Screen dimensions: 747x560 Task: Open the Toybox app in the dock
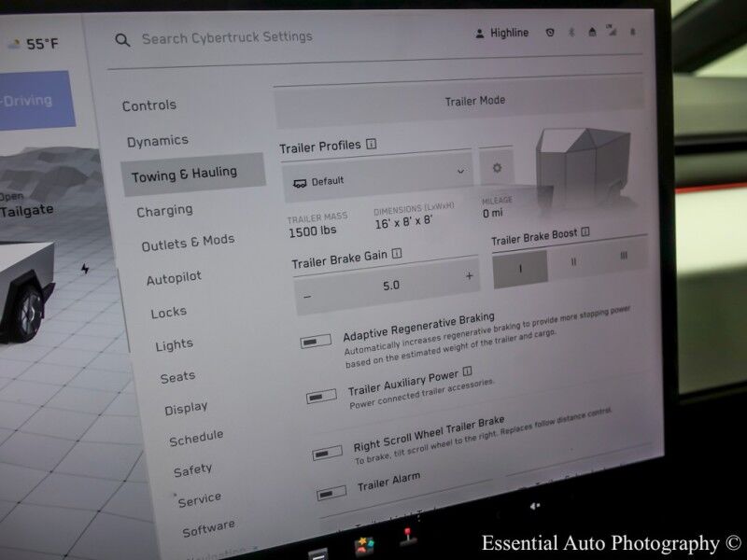[x=363, y=545]
